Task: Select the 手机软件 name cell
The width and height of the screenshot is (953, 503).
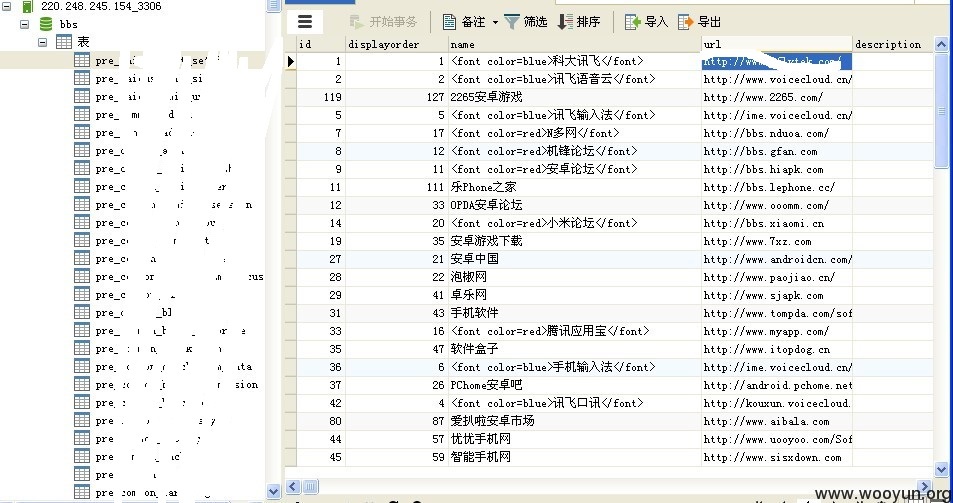Action: click(x=574, y=313)
